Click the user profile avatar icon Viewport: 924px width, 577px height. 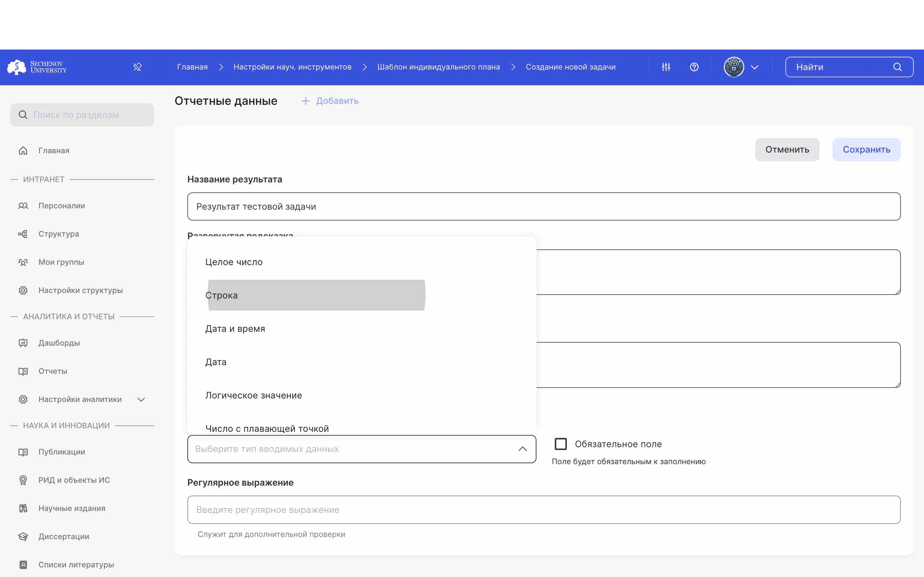pos(734,66)
